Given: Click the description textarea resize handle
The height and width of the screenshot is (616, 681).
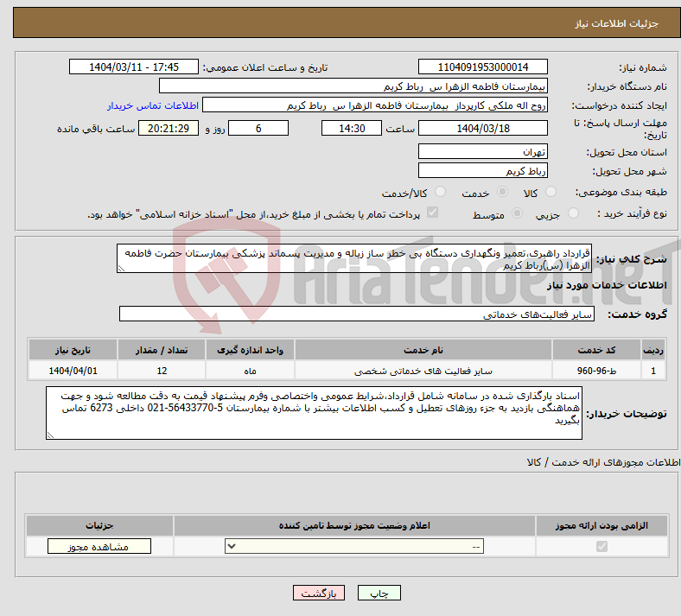Looking at the screenshot, I should click(121, 269).
